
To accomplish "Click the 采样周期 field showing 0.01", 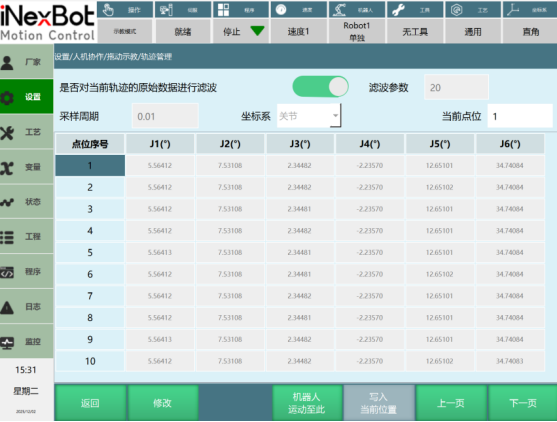I will (x=165, y=116).
